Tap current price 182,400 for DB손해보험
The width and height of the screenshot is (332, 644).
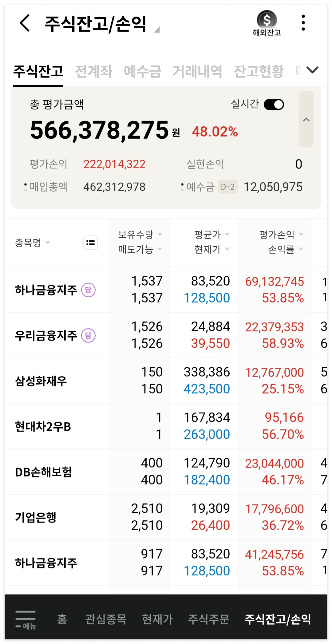[x=207, y=480]
